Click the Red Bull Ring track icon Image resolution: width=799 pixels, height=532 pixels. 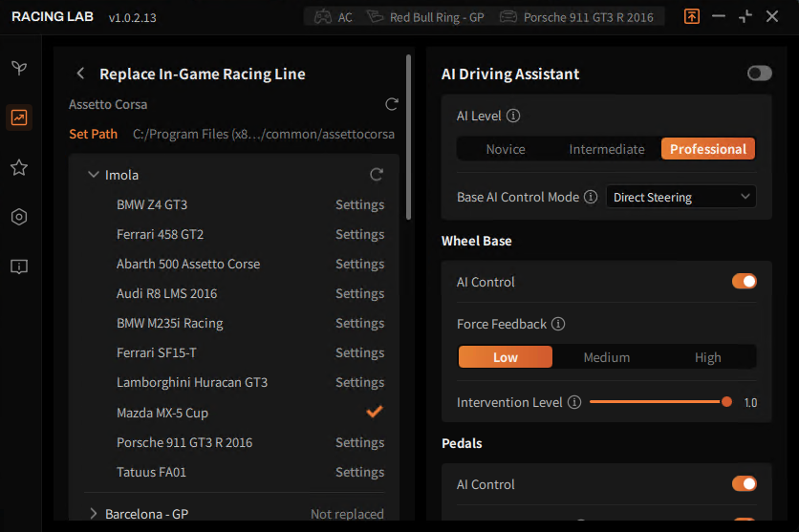tap(376, 17)
